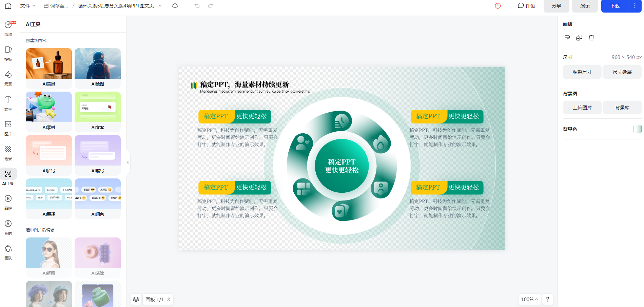This screenshot has height=307, width=644.
Task: Select the user-heart icon on the ring
Action: 303,142
